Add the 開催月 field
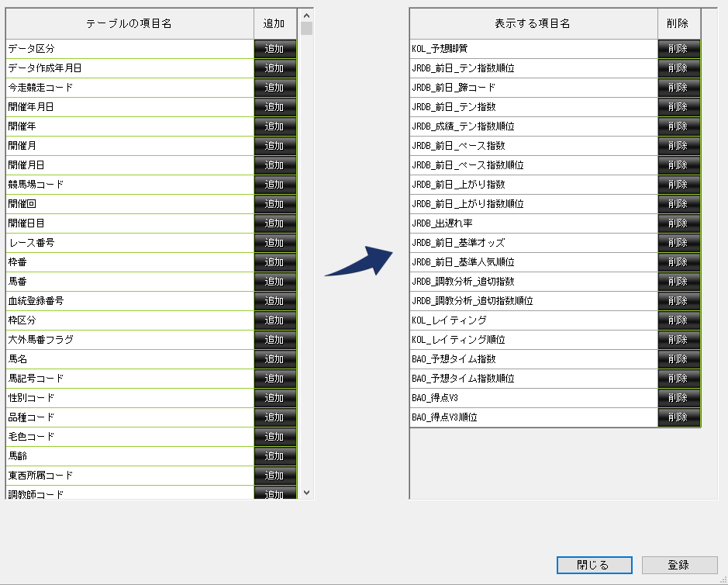This screenshot has width=728, height=585. (x=275, y=146)
